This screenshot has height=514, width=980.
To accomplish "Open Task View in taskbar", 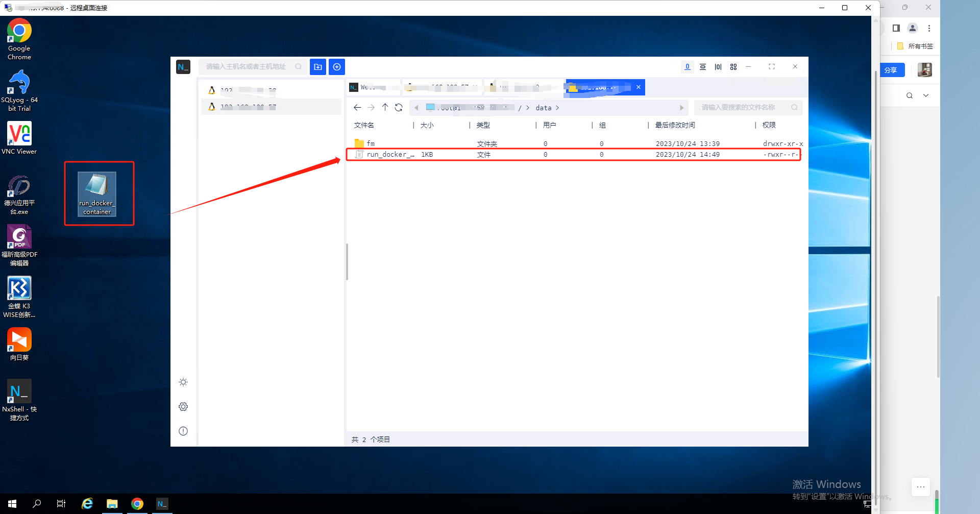I will tap(61, 504).
